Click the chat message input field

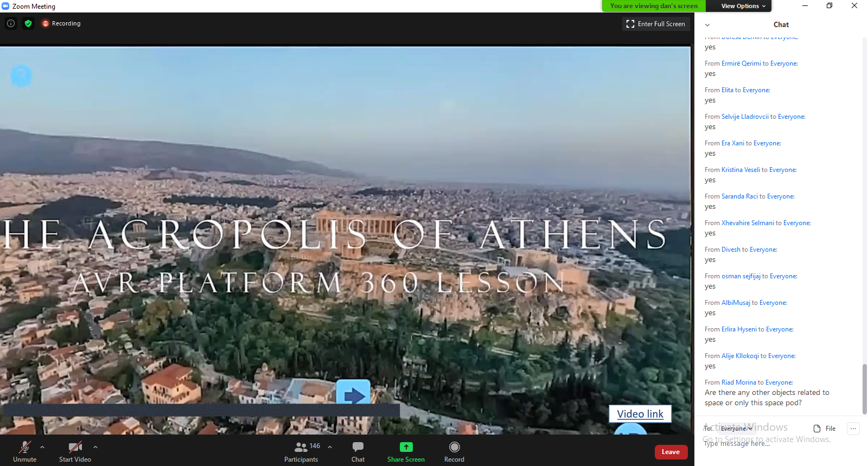pyautogui.click(x=770, y=444)
